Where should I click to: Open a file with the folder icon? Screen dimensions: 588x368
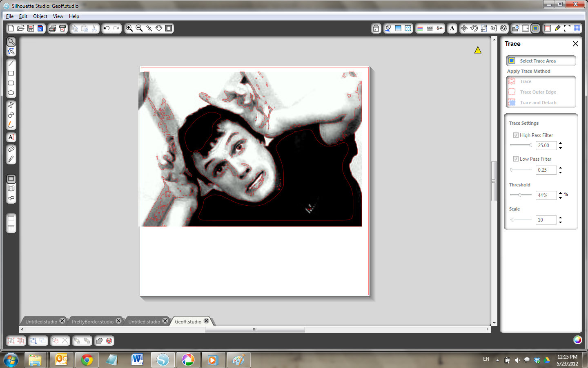click(21, 28)
